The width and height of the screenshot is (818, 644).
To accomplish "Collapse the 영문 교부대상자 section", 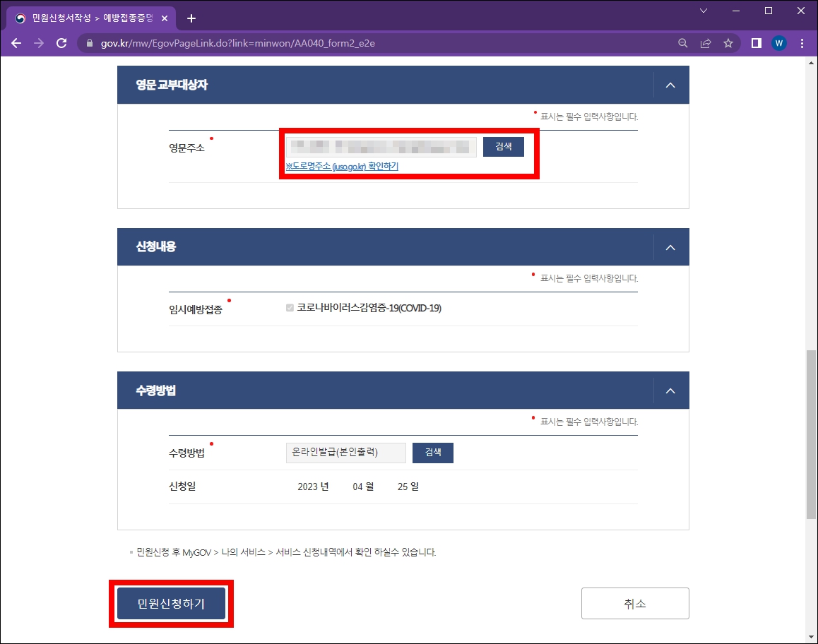I will 670,84.
